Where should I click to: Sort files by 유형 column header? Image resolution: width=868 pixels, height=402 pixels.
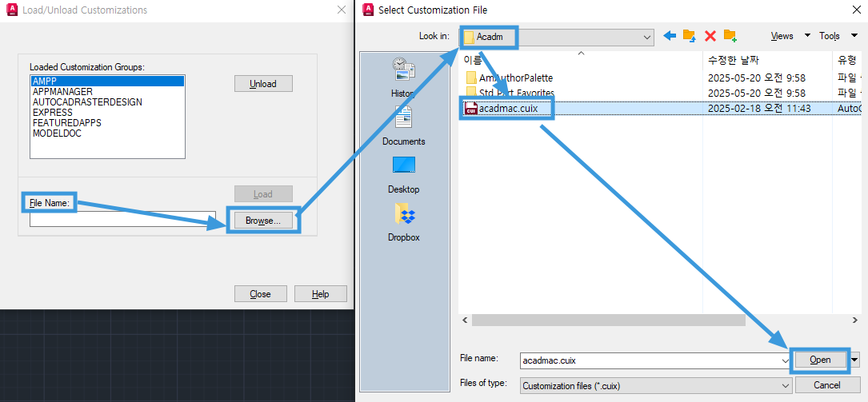coord(847,59)
